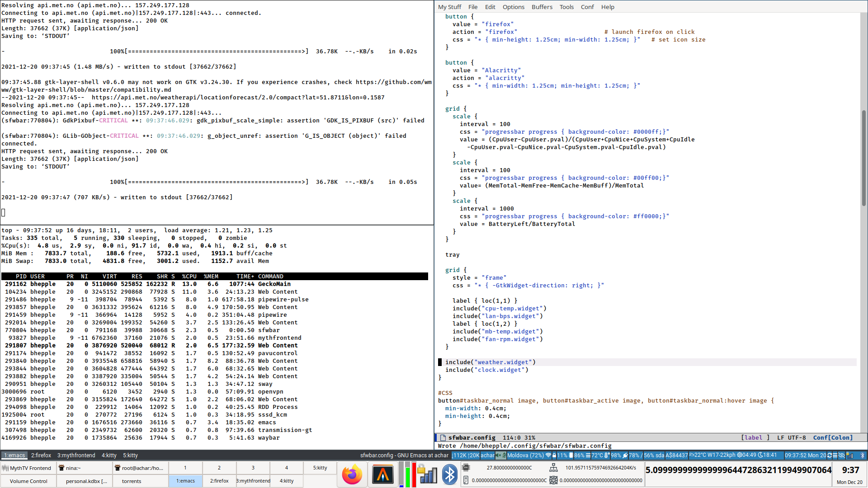The image size is (868, 488).
Task: Activate the nina:~ taskbar button
Action: tap(85, 468)
